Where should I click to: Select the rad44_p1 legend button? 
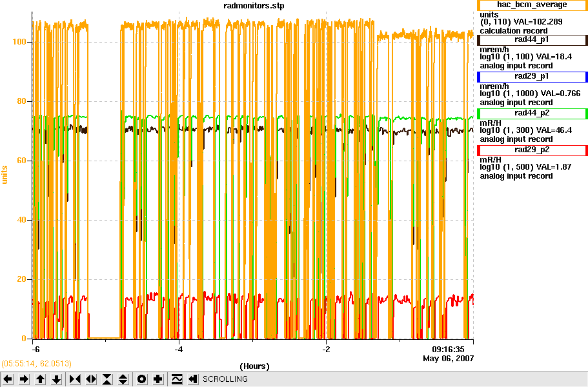(x=532, y=40)
